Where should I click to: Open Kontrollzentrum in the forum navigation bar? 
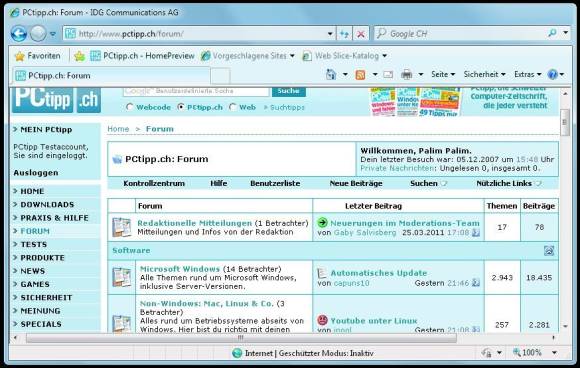point(154,183)
